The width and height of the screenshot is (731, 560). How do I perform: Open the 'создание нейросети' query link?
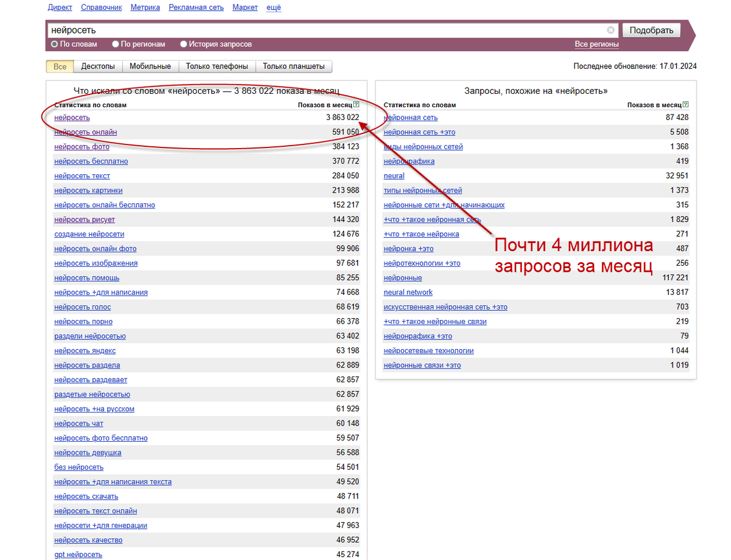click(89, 234)
